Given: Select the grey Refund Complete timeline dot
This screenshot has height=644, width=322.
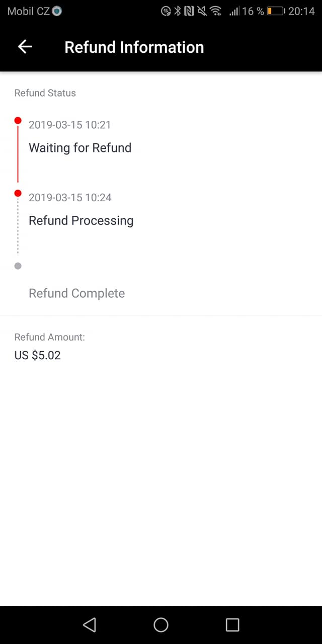Looking at the screenshot, I should click(x=18, y=266).
